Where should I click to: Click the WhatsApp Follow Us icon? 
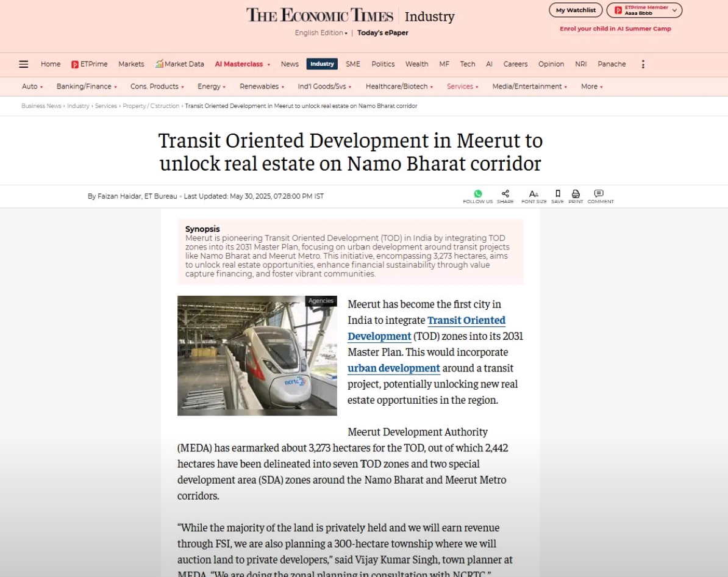coord(477,194)
